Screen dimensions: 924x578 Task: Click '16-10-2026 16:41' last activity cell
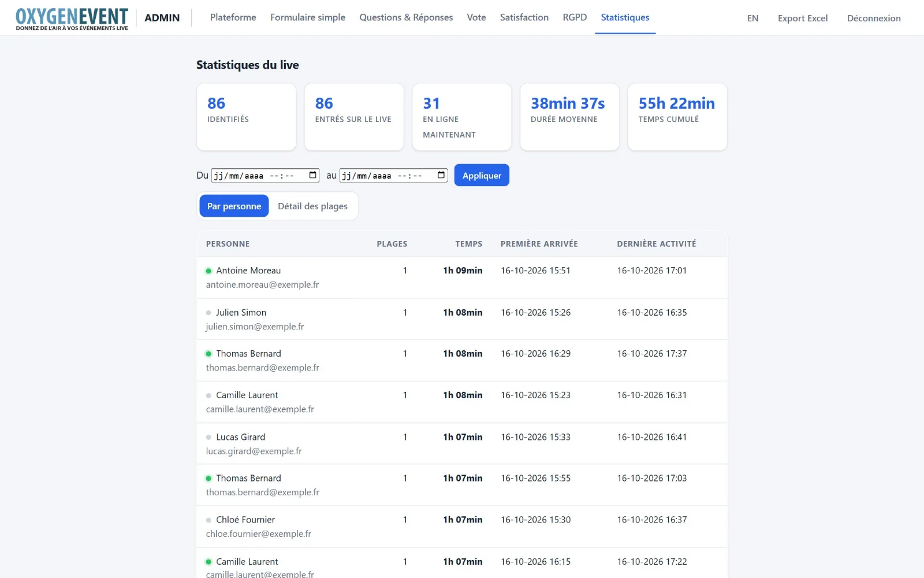click(x=652, y=437)
